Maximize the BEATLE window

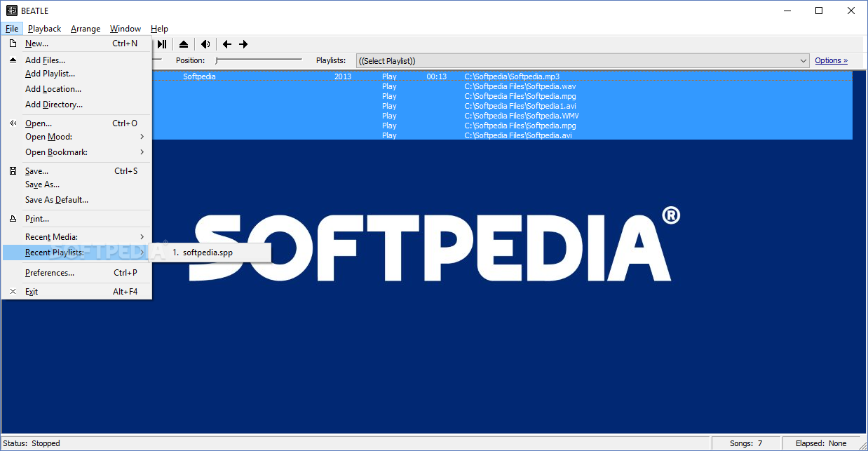(819, 11)
